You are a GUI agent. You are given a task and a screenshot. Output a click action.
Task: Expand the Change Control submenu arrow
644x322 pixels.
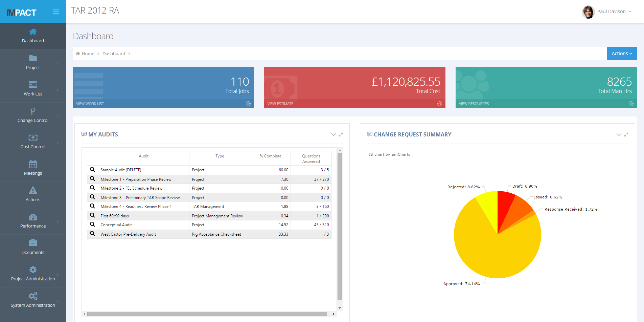click(x=58, y=116)
